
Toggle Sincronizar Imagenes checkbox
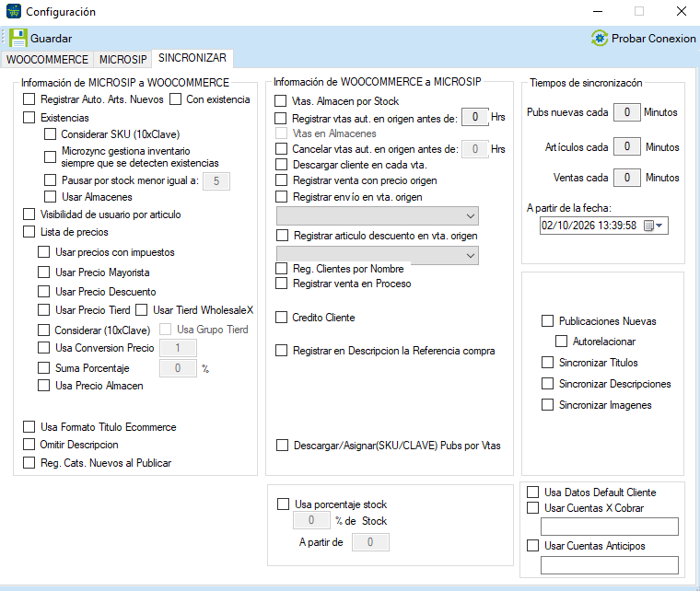[547, 404]
